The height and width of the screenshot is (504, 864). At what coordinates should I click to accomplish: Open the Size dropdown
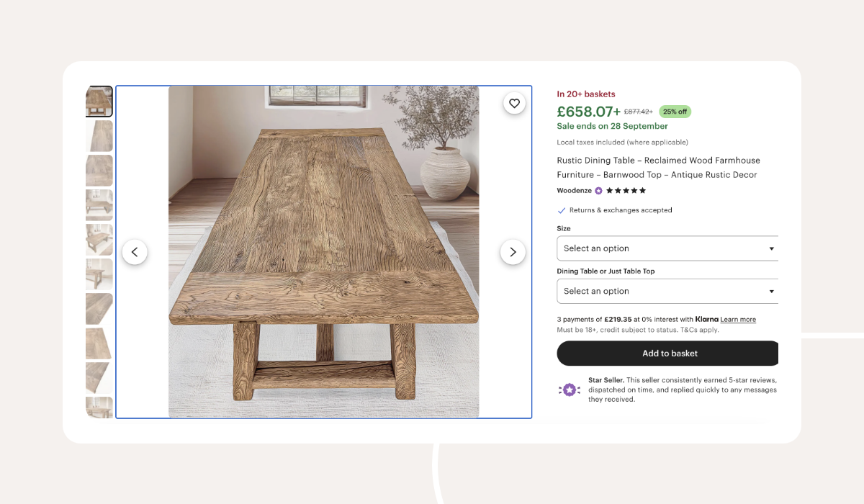[x=666, y=248]
